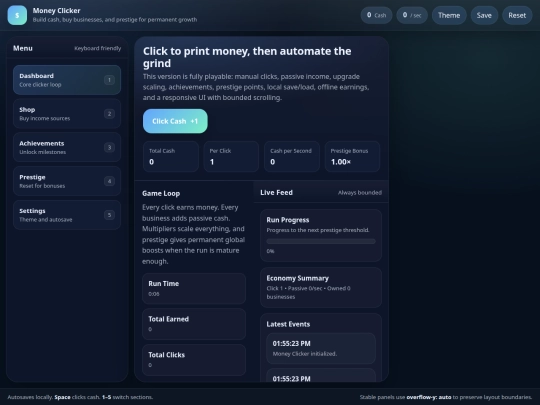The image size is (540, 405).
Task: Select the Total Cash stat card
Action: (171, 157)
